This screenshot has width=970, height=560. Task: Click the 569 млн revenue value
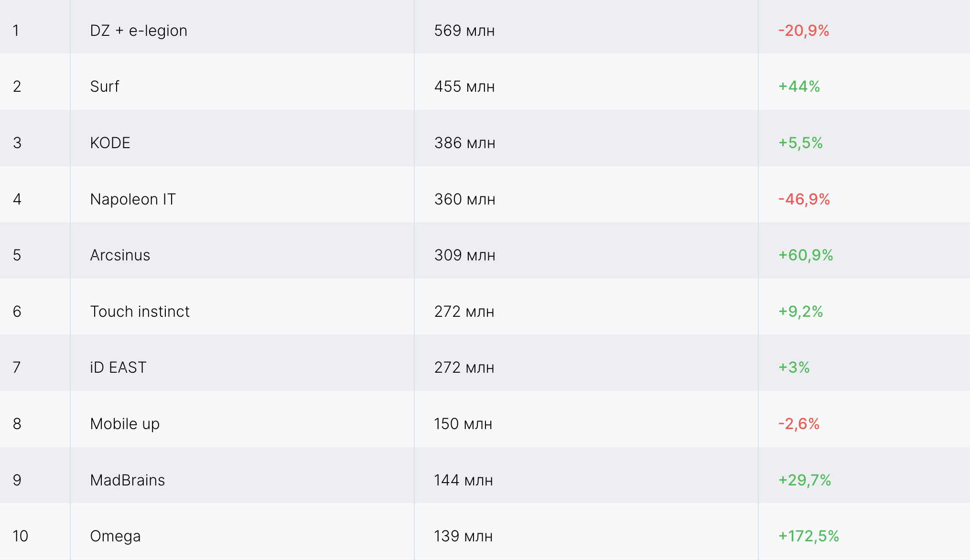point(464,31)
